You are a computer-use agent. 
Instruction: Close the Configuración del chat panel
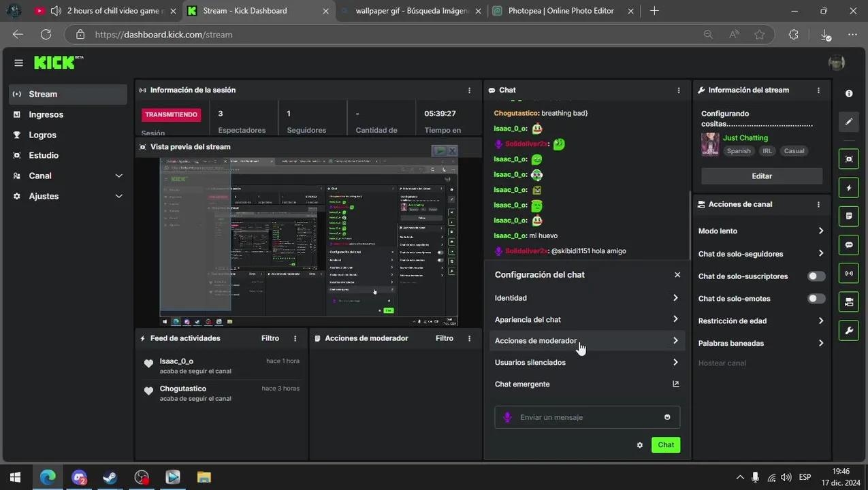click(677, 275)
